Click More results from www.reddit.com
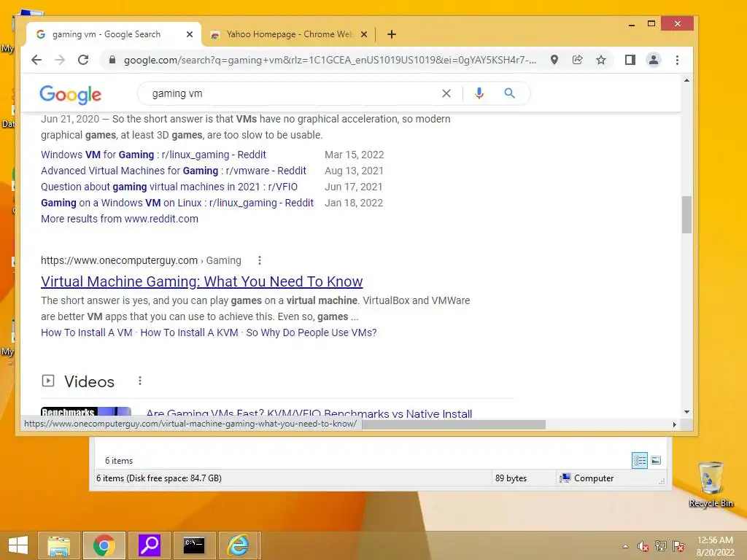The height and width of the screenshot is (560, 747). tap(120, 219)
